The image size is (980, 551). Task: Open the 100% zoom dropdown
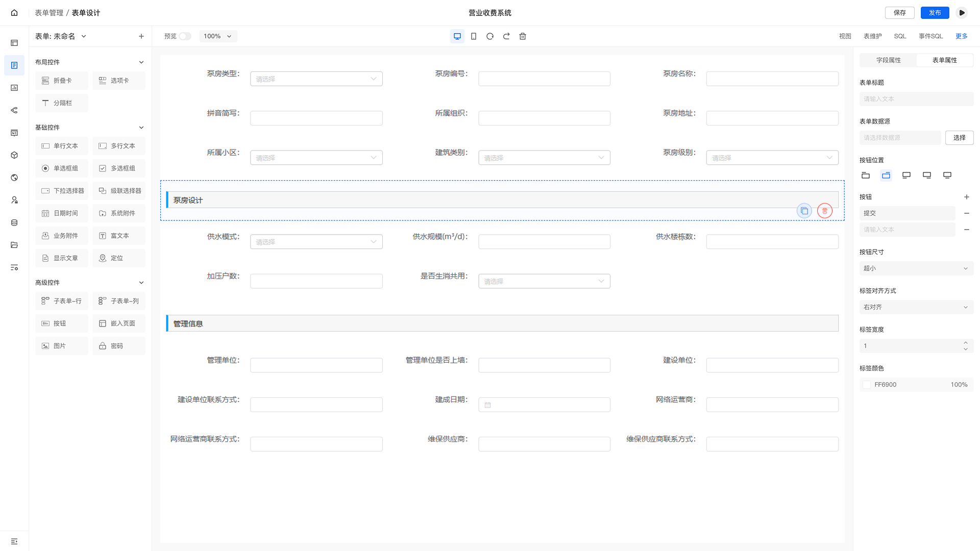tap(218, 36)
